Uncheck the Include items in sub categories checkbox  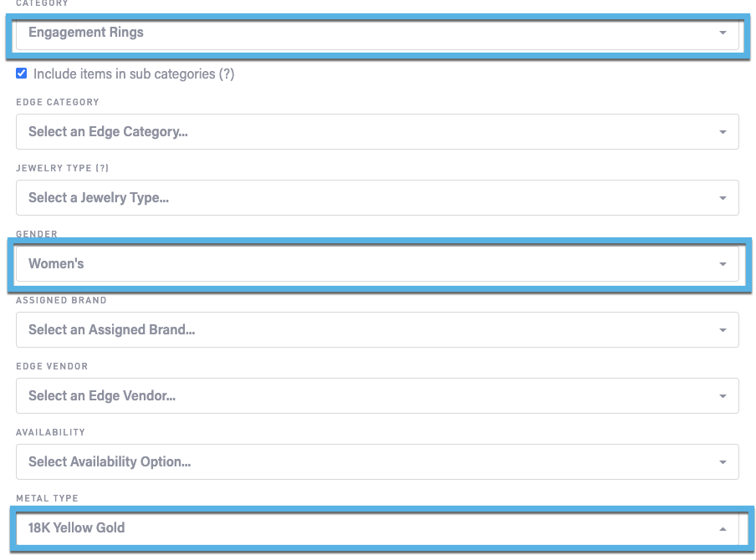(x=22, y=74)
